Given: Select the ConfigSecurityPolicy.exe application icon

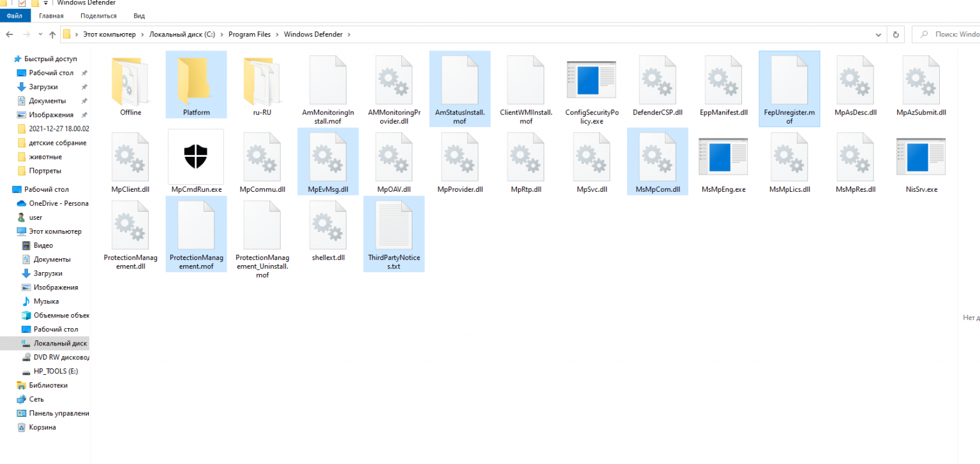Looking at the screenshot, I should point(592,80).
